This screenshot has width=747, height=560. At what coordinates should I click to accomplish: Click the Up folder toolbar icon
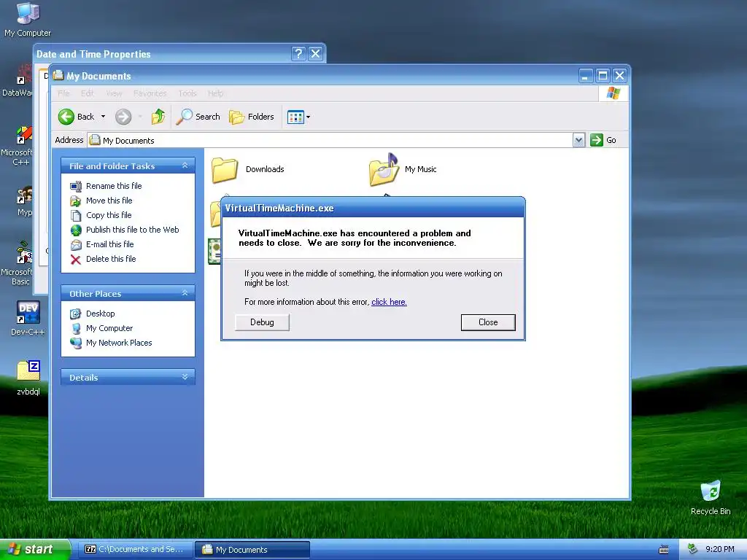coord(158,117)
